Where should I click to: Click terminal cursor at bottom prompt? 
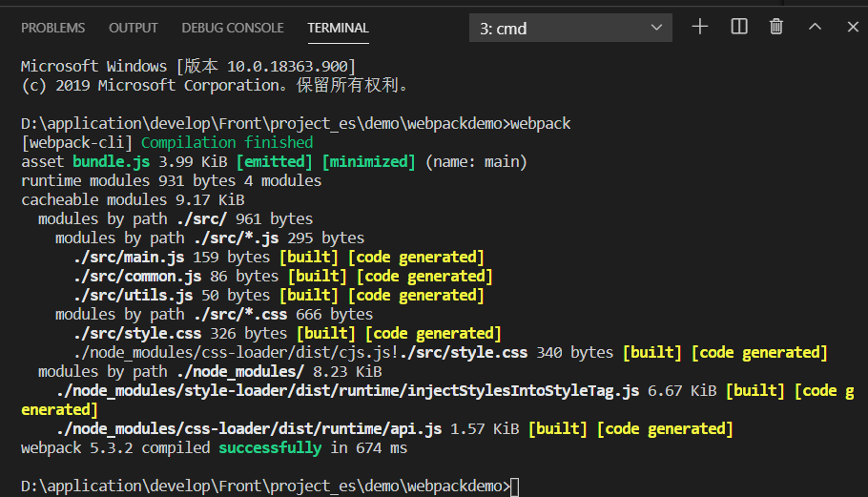point(515,487)
